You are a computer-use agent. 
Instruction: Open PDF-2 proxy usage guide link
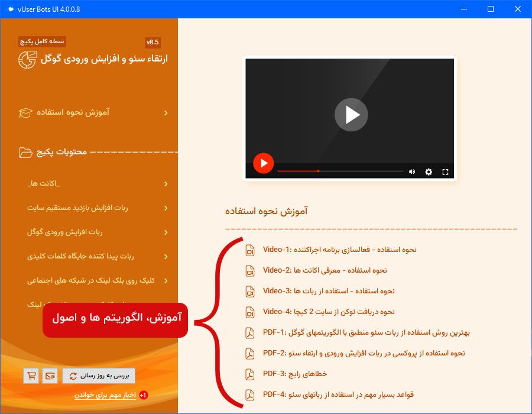click(364, 353)
